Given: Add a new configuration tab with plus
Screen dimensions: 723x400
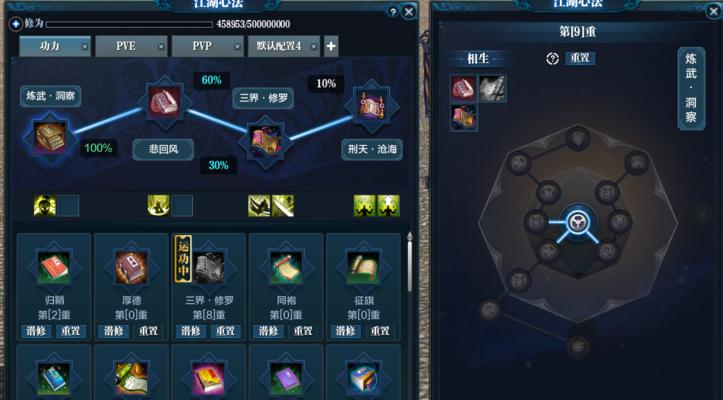Looking at the screenshot, I should pyautogui.click(x=331, y=46).
